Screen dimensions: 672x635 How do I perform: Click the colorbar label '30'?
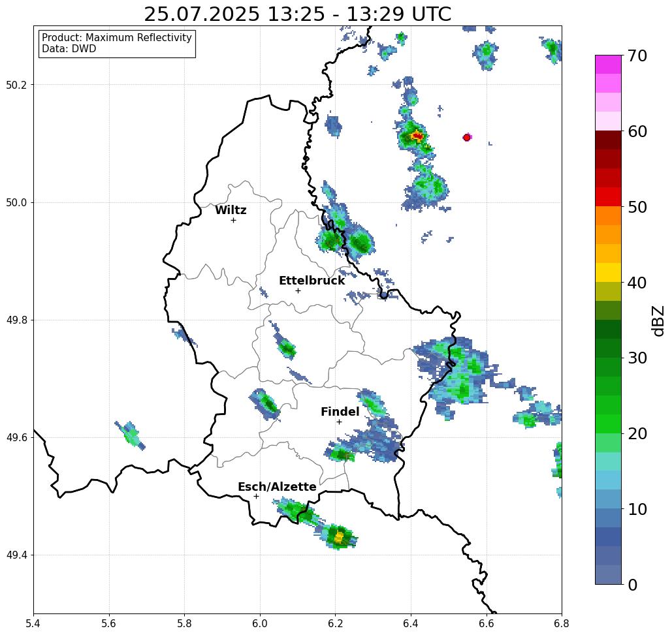(x=637, y=358)
